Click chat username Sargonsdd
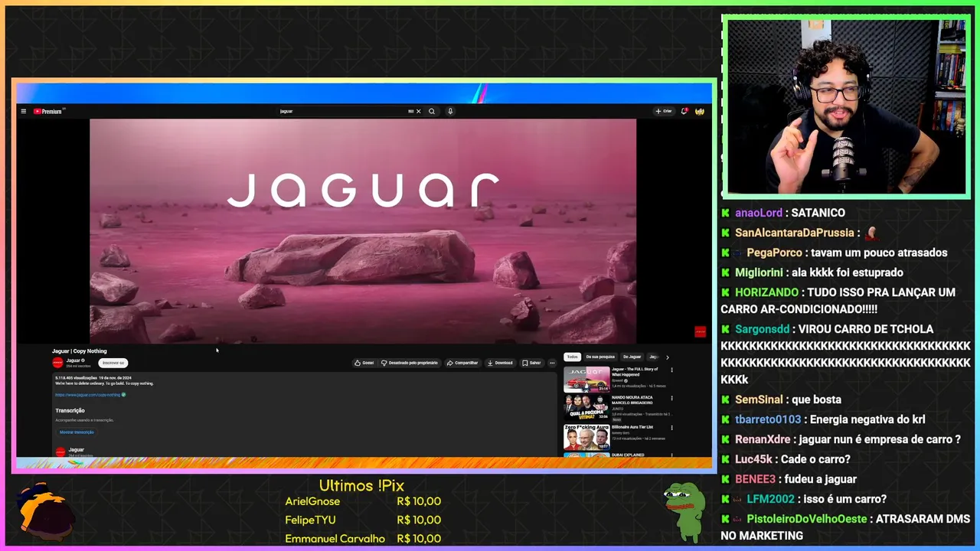 pos(762,329)
